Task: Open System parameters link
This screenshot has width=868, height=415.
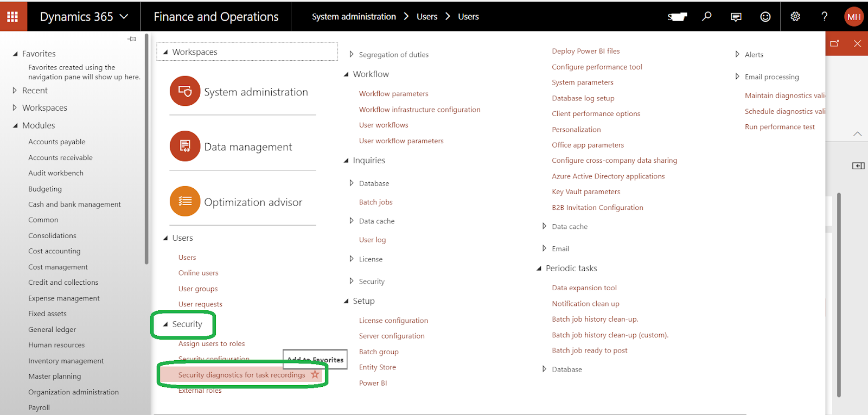Action: click(x=583, y=82)
